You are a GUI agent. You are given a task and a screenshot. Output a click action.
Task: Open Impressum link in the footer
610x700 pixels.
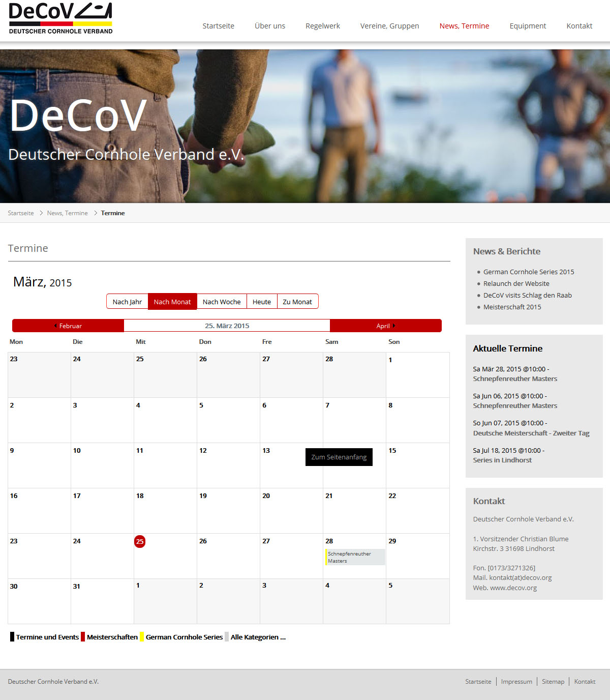[x=516, y=682]
